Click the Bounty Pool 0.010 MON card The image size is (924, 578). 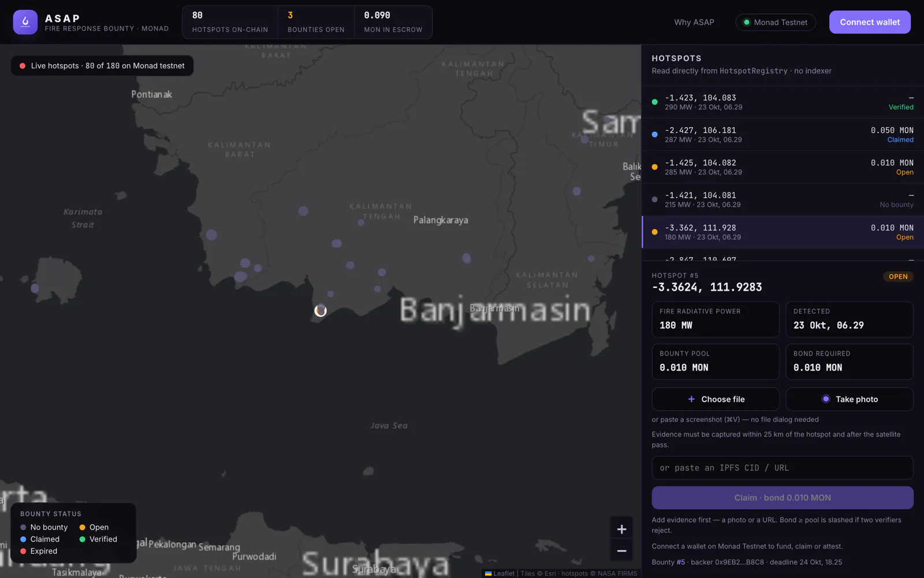pos(716,362)
